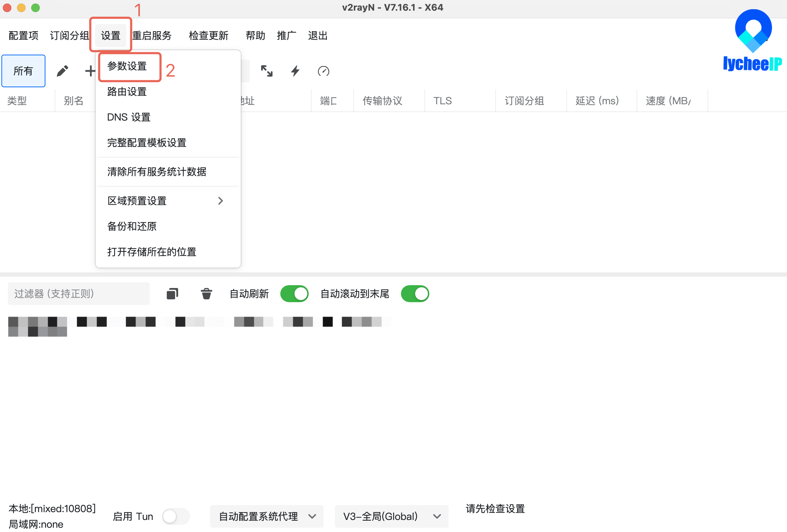Click the 所有 server group button
The image size is (787, 532).
[23, 71]
